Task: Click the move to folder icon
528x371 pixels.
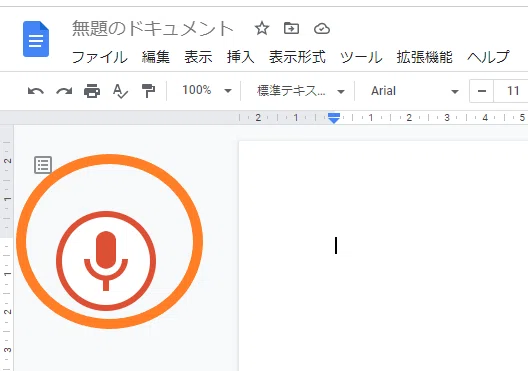Action: pos(291,29)
